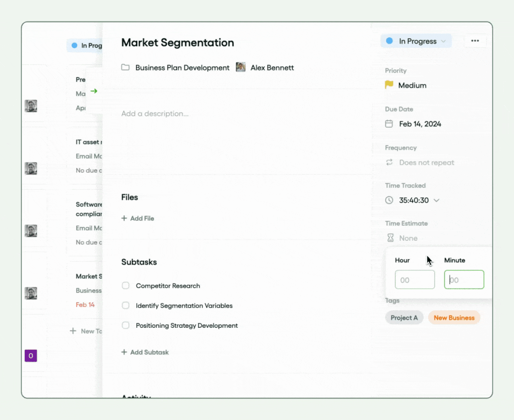The height and width of the screenshot is (420, 514).
Task: Open the In Progress status dropdown
Action: click(x=416, y=41)
